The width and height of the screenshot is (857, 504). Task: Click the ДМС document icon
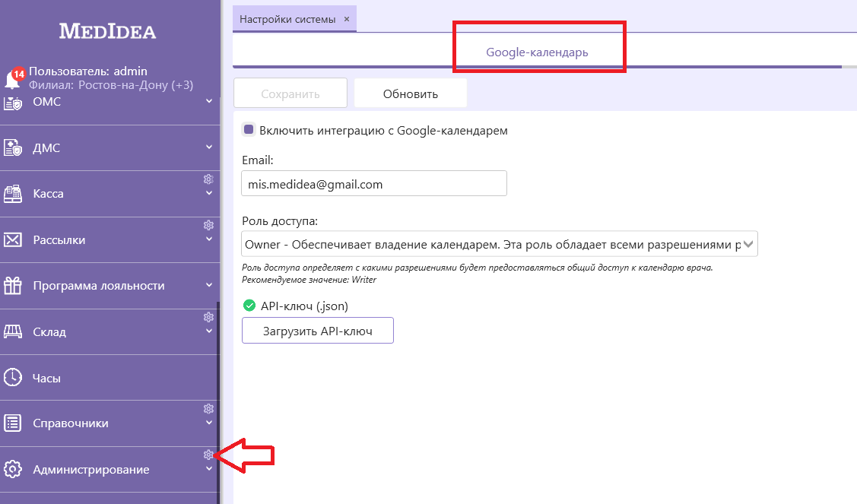13,147
